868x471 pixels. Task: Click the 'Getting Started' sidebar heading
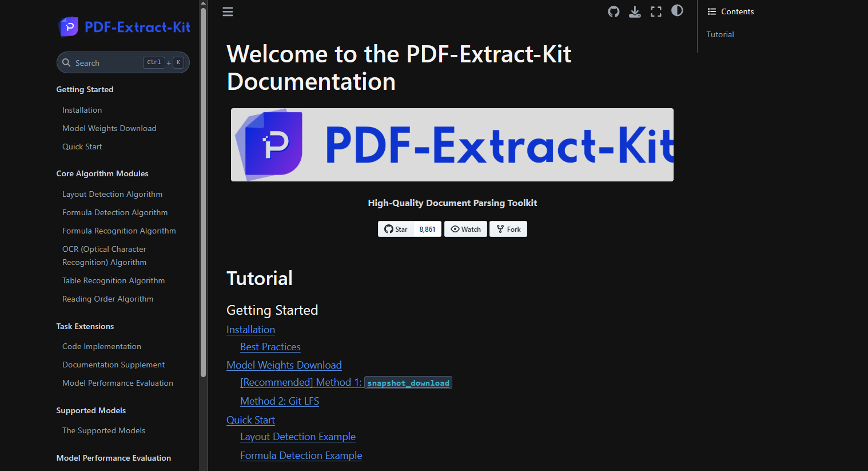(85, 89)
